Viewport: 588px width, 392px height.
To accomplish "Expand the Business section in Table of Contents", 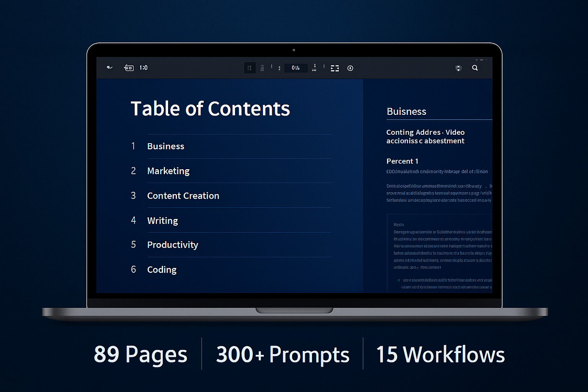I will pyautogui.click(x=165, y=146).
